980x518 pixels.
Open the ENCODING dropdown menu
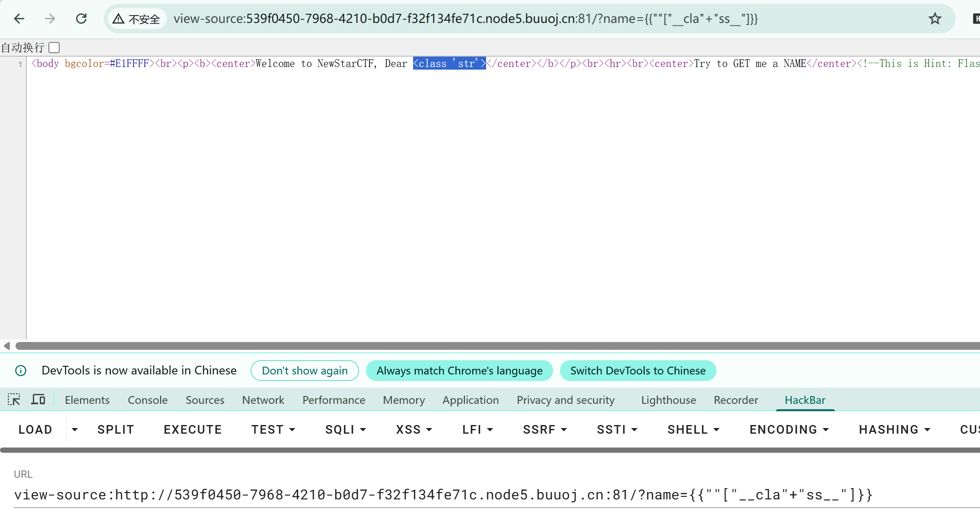point(789,429)
